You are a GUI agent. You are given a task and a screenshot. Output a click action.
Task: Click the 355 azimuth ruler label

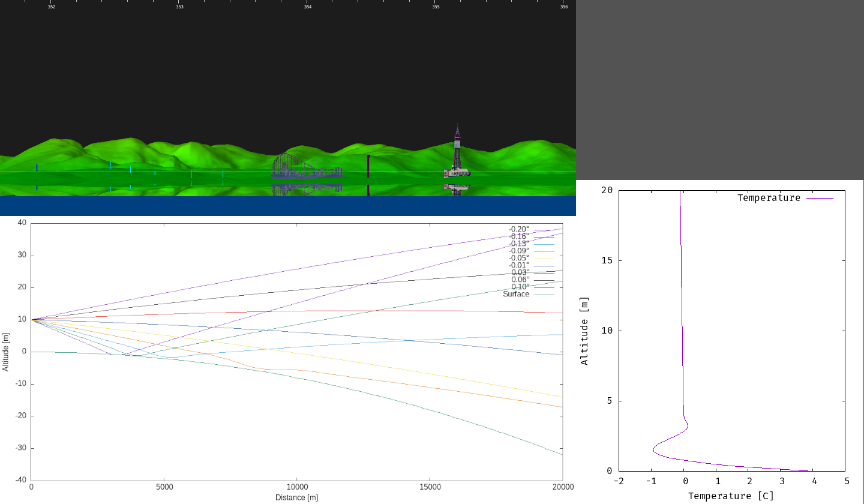[436, 7]
